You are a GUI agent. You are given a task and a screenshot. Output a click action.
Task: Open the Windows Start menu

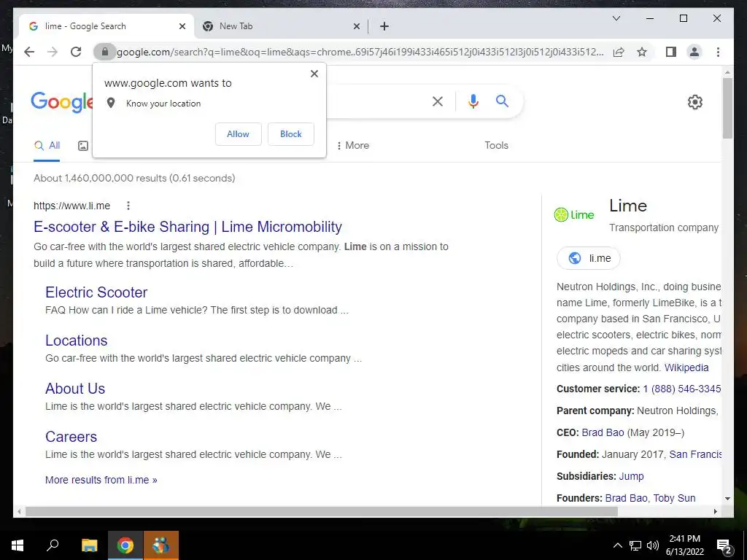click(18, 545)
